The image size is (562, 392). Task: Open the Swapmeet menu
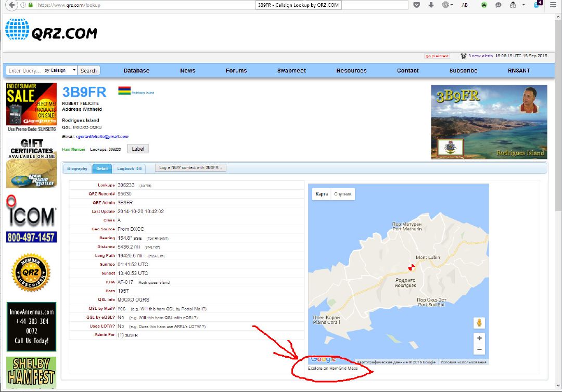(292, 71)
